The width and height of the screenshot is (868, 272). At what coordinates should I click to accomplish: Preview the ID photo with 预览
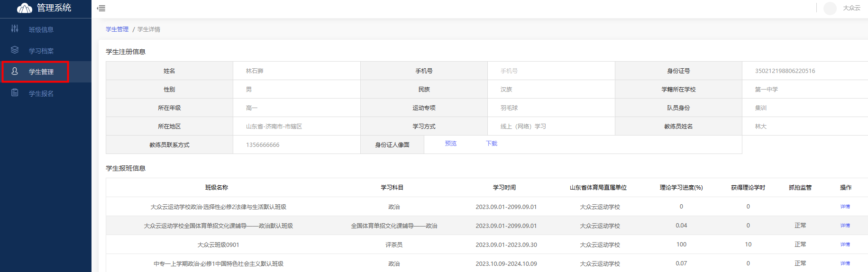pos(451,144)
